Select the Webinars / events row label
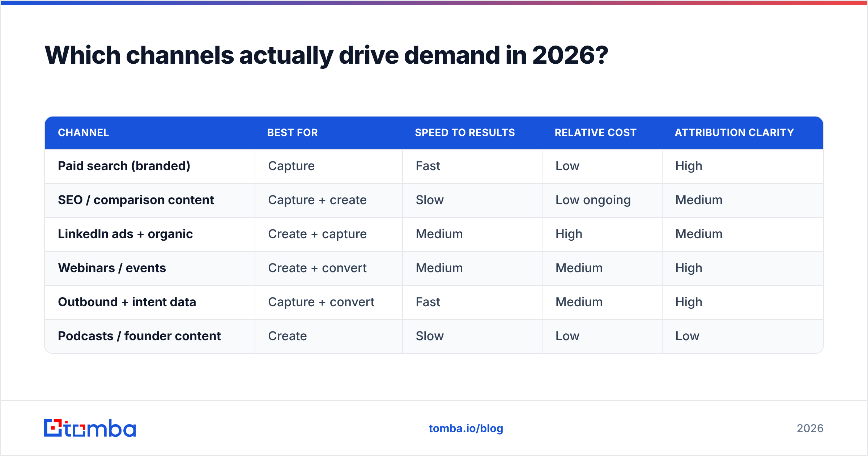Viewport: 868px width, 456px height. (x=112, y=268)
